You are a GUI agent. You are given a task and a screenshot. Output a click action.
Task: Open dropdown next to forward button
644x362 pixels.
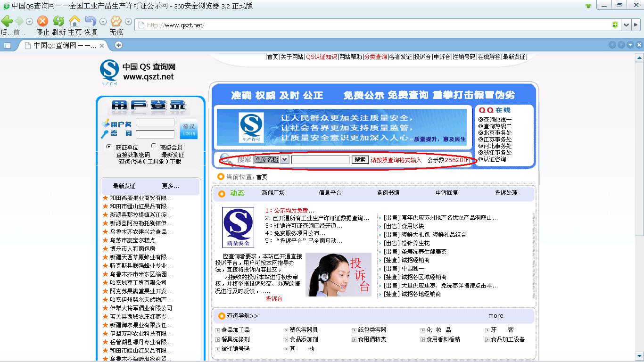click(29, 22)
